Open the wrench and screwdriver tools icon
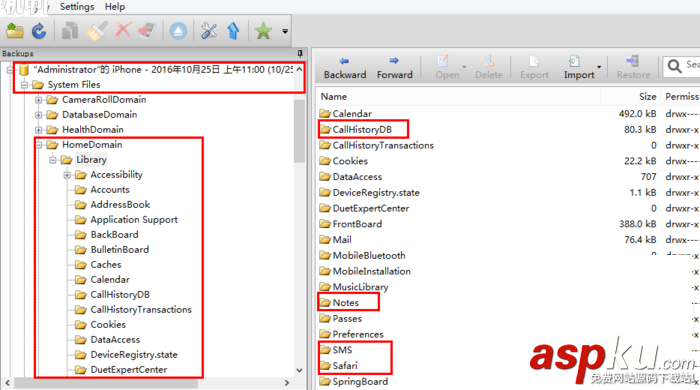The image size is (700, 390). (208, 31)
